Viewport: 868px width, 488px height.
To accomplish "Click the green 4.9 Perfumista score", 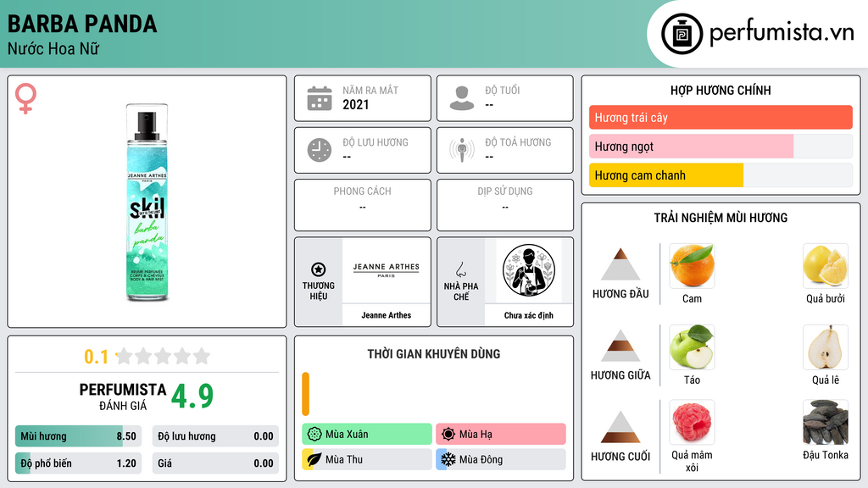I will point(192,396).
